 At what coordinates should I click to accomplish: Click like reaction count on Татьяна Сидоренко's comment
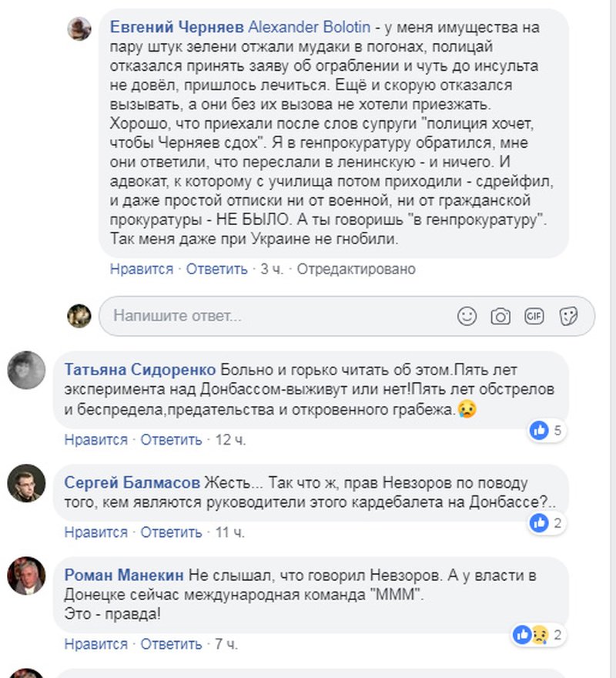pyautogui.click(x=547, y=431)
